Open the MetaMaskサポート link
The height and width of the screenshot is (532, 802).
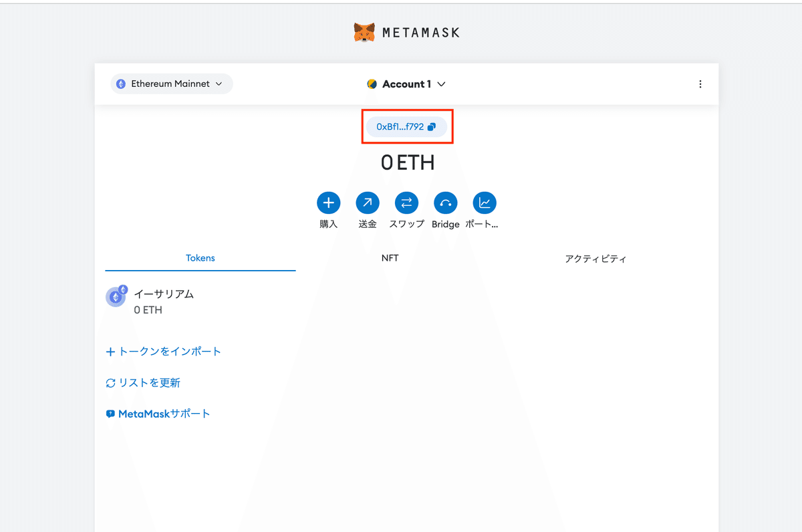(158, 414)
